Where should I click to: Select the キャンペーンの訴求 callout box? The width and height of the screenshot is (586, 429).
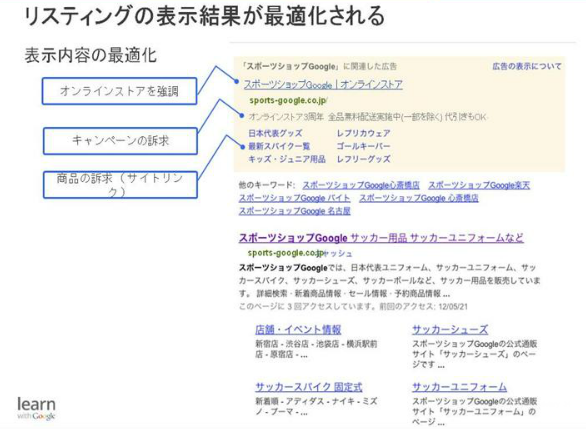[120, 141]
